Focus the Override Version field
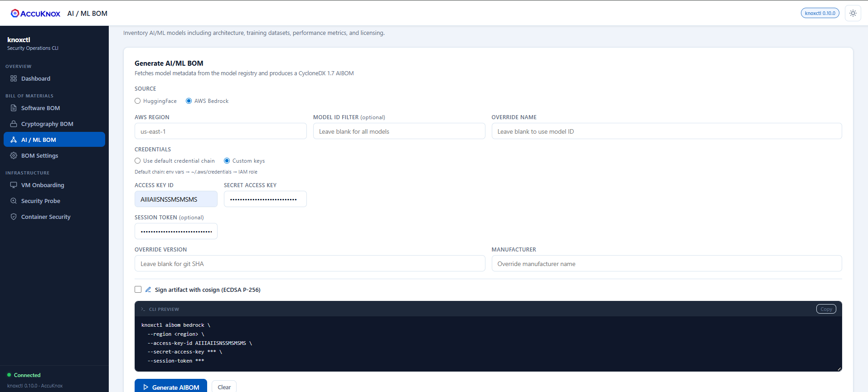 point(310,263)
